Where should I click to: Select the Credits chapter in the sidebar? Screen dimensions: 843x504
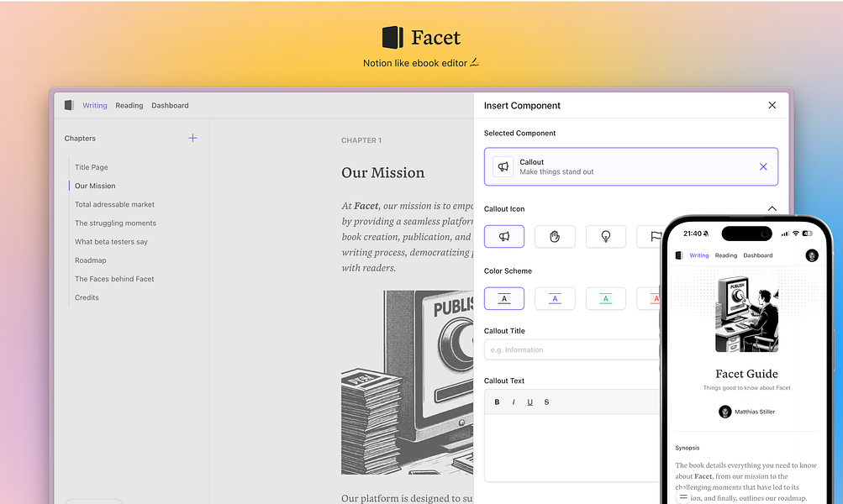point(86,297)
